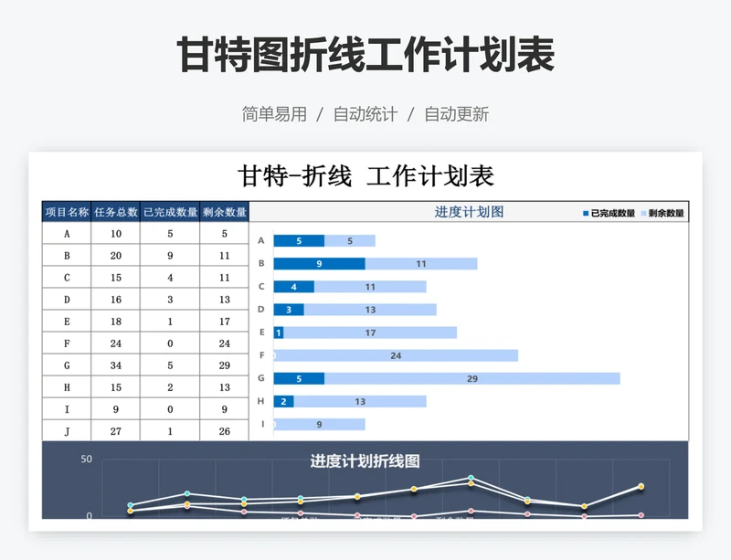Click the light bar labeled 9 for I
This screenshot has height=560, width=731.
pyautogui.click(x=319, y=424)
